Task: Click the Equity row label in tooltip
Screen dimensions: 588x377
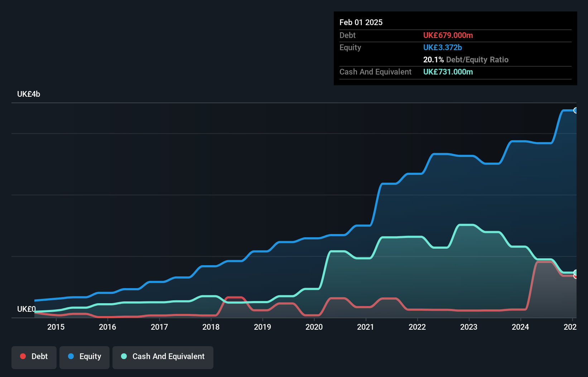Action: [350, 47]
